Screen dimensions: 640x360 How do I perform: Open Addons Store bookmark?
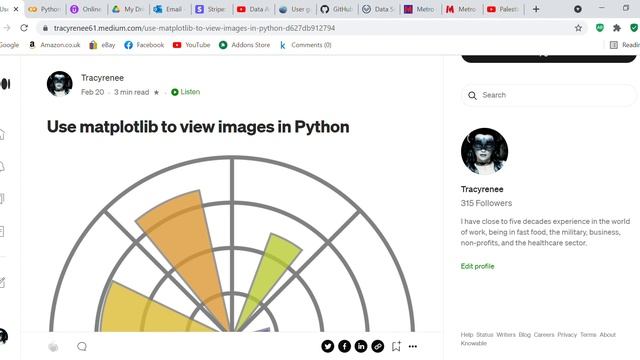coord(244,45)
